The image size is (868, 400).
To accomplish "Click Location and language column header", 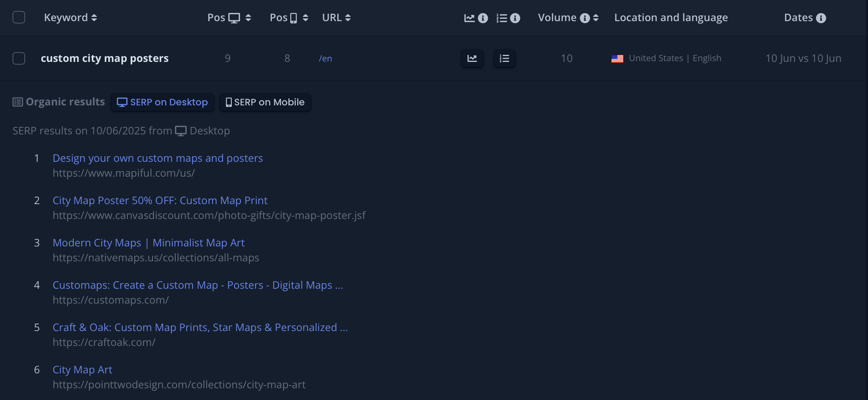I will 671,18.
